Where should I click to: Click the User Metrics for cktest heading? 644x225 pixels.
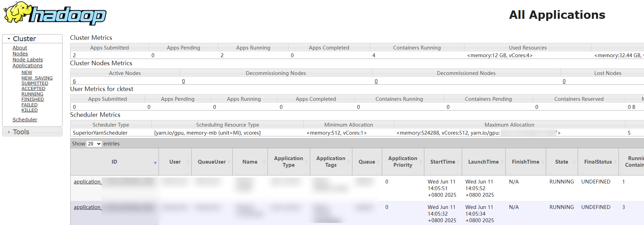(102, 89)
